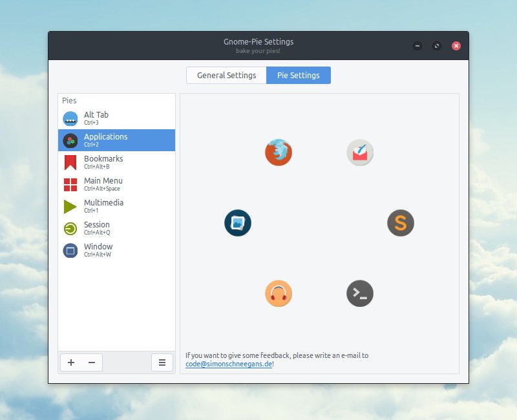Close the Gnome-Pie Settings window
This screenshot has width=517, height=420.
click(x=456, y=46)
